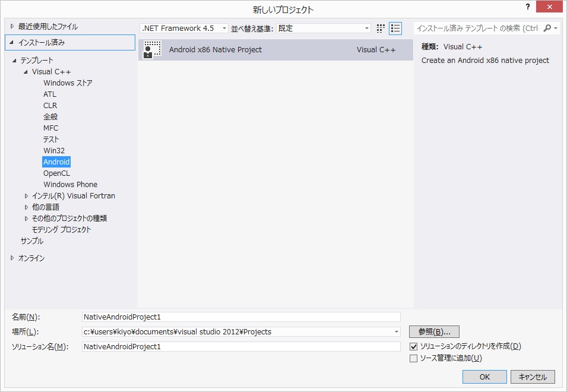Select the Win32 template category
Screen dimensions: 567x392
point(54,151)
